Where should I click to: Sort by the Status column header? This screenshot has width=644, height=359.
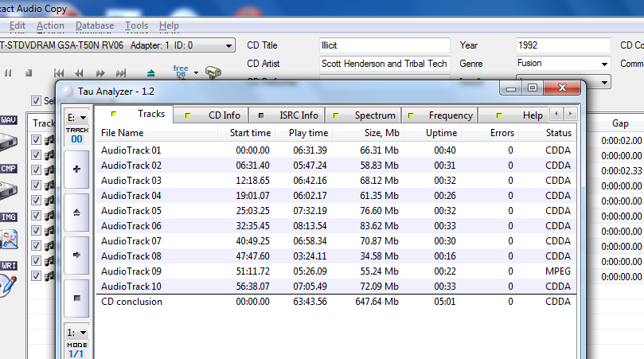tap(548, 133)
